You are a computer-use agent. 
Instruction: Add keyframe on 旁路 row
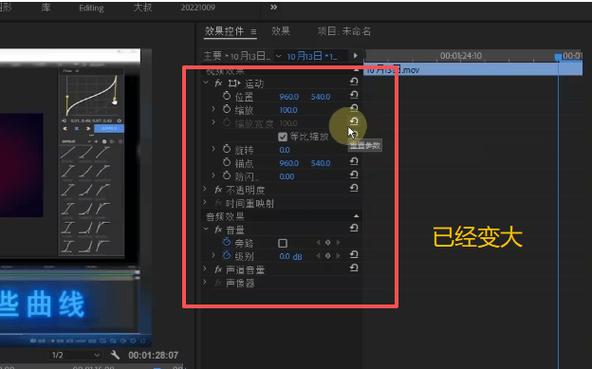(x=328, y=242)
